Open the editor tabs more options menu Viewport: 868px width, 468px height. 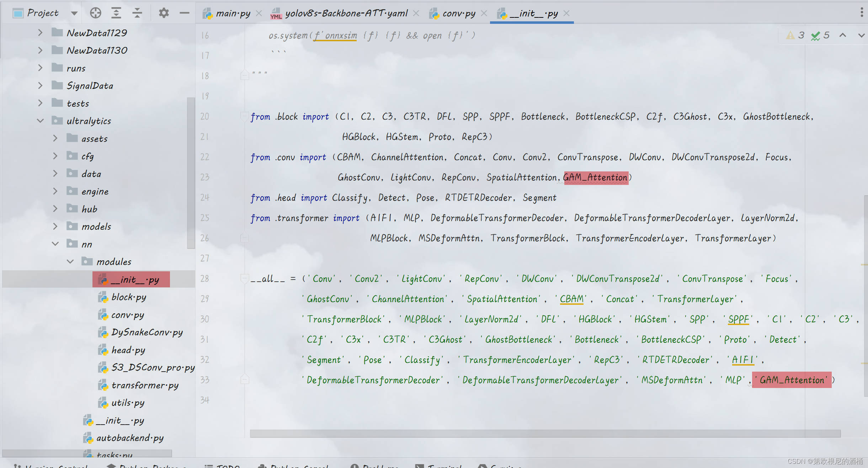pos(861,12)
